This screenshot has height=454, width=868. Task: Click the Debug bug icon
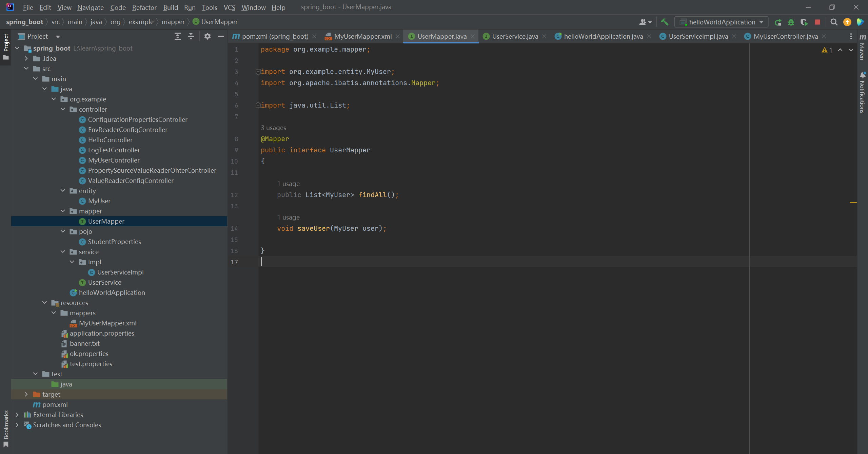[x=791, y=22]
